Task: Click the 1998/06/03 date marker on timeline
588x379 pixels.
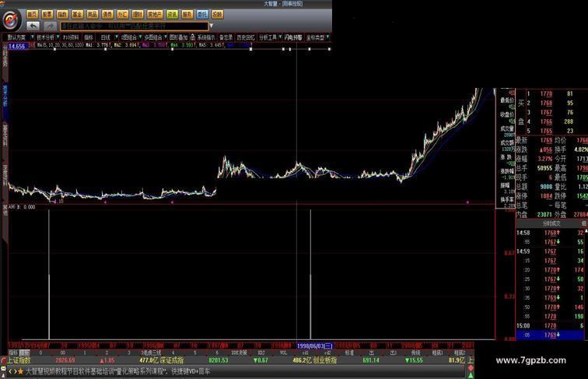Action: click(315, 346)
